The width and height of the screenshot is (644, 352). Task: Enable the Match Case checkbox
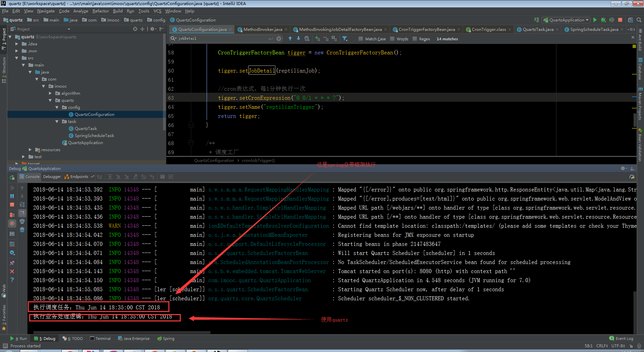361,39
